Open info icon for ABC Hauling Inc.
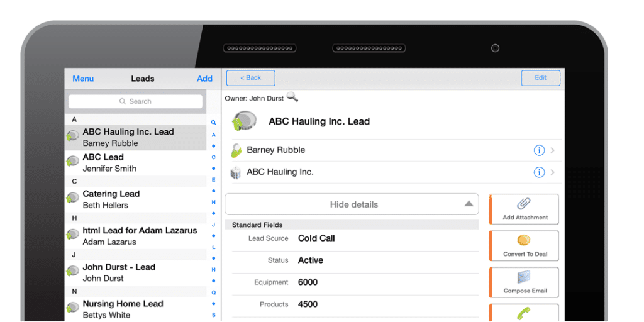Image resolution: width=644 pixels, height=322 pixels. (539, 172)
